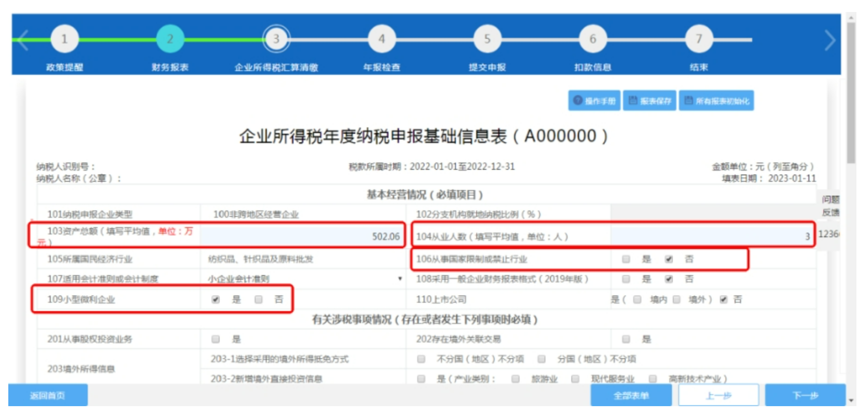Click the 返回首页 button
Screen dimensions: 868x414
48,396
